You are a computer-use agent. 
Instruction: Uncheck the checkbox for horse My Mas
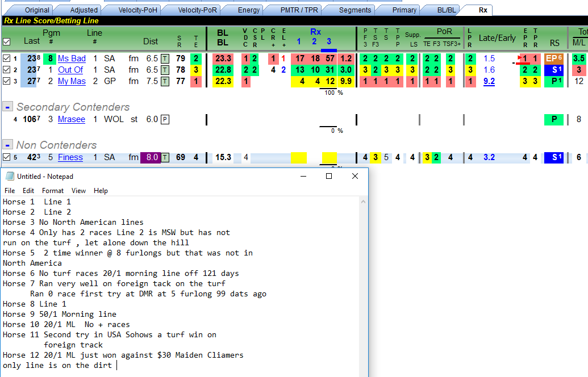point(6,81)
